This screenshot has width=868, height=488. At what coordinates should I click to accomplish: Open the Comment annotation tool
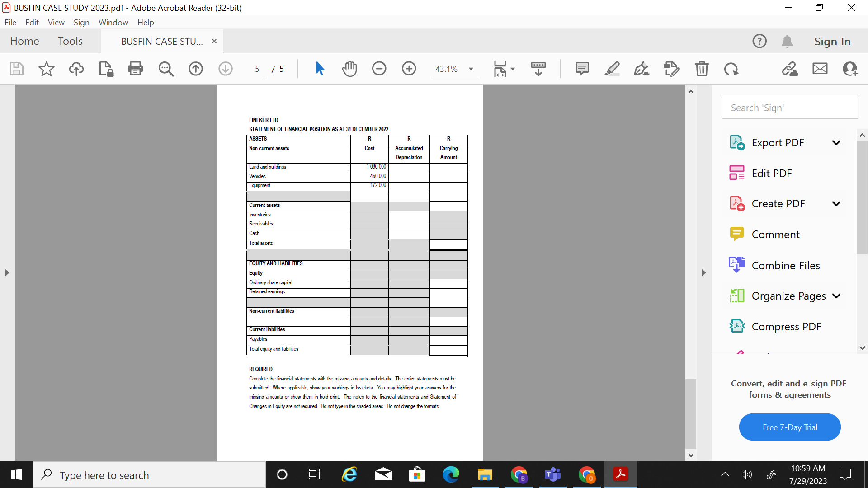coord(582,69)
